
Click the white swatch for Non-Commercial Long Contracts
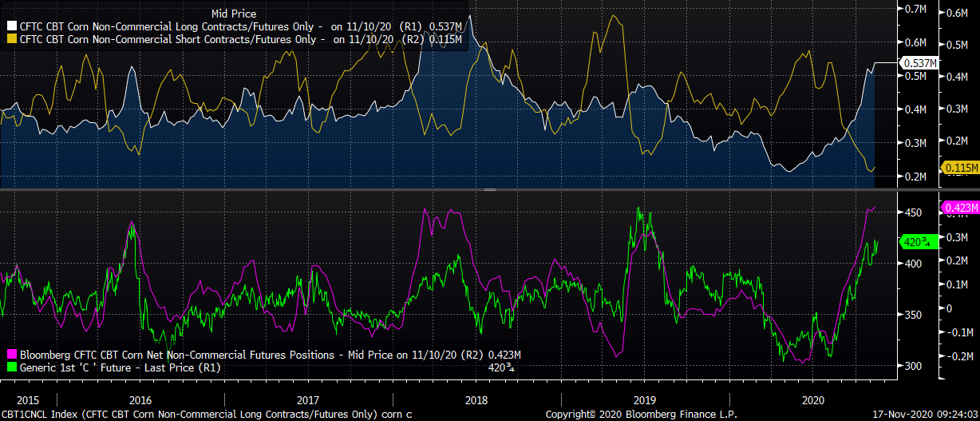11,25
